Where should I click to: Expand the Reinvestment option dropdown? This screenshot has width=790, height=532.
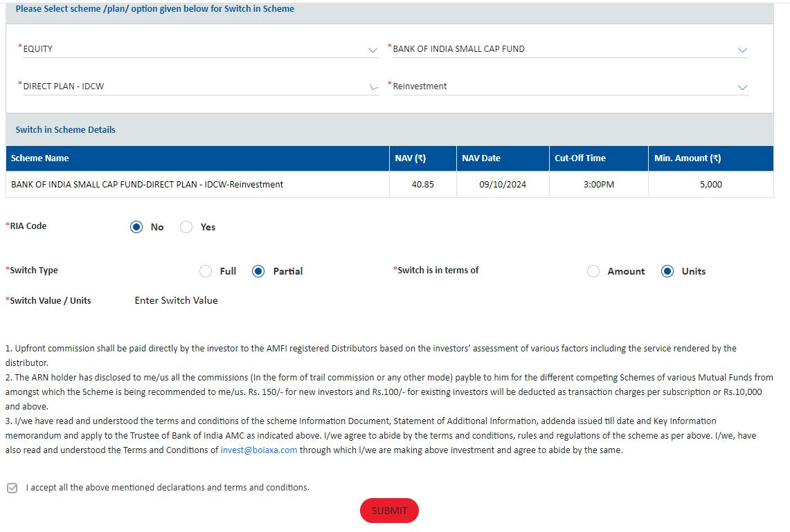tap(568, 86)
